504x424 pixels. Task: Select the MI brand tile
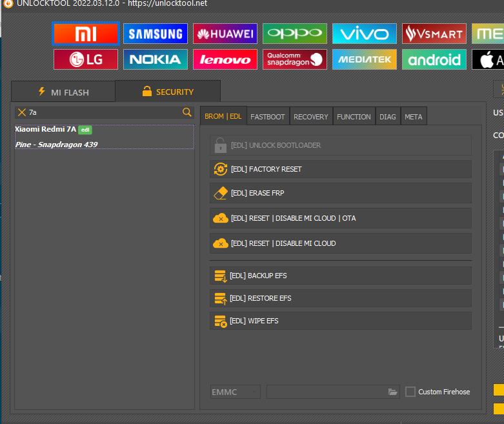click(x=86, y=34)
